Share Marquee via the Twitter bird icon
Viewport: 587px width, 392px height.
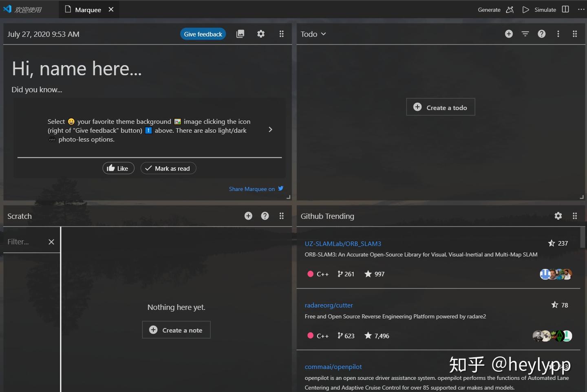[x=280, y=188]
